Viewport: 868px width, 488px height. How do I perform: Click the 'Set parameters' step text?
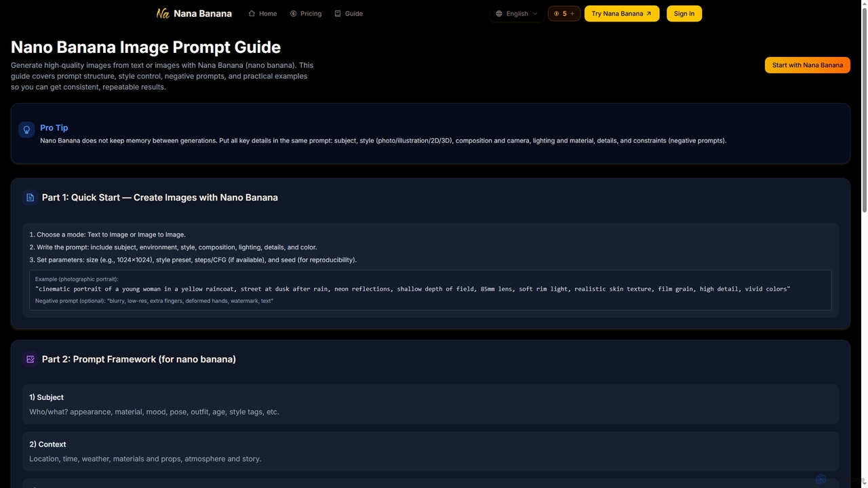point(193,260)
